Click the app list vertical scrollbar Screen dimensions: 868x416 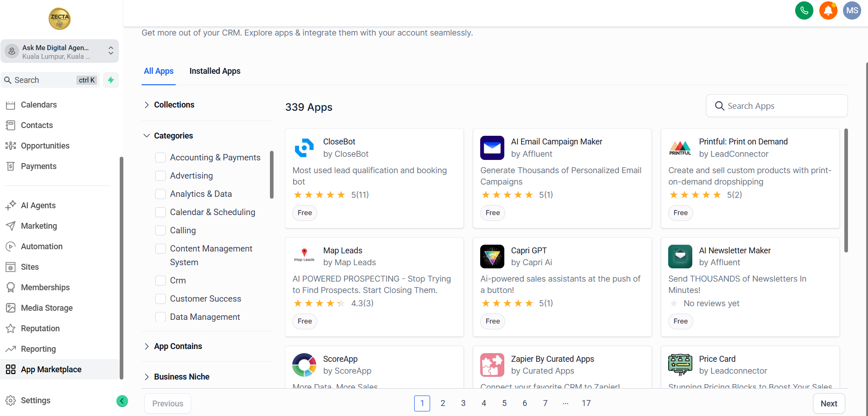846,191
